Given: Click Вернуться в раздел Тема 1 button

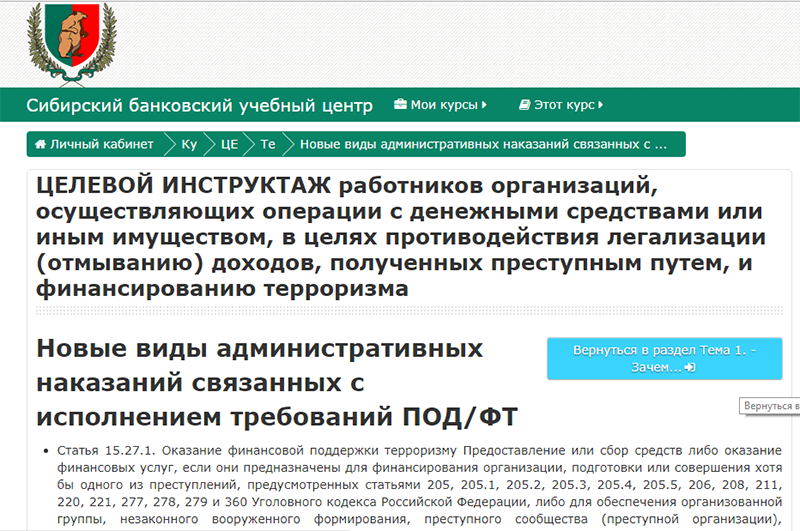Looking at the screenshot, I should [664, 359].
